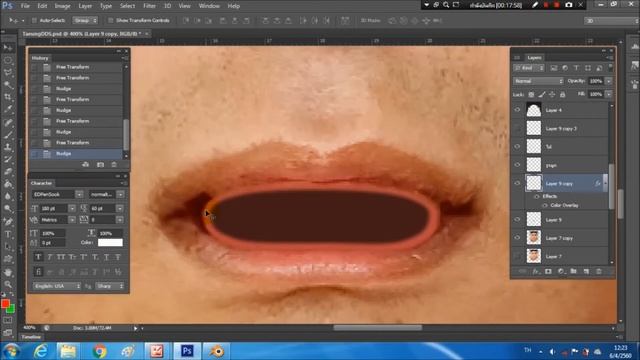Open the Fill slider arrow

609,94
